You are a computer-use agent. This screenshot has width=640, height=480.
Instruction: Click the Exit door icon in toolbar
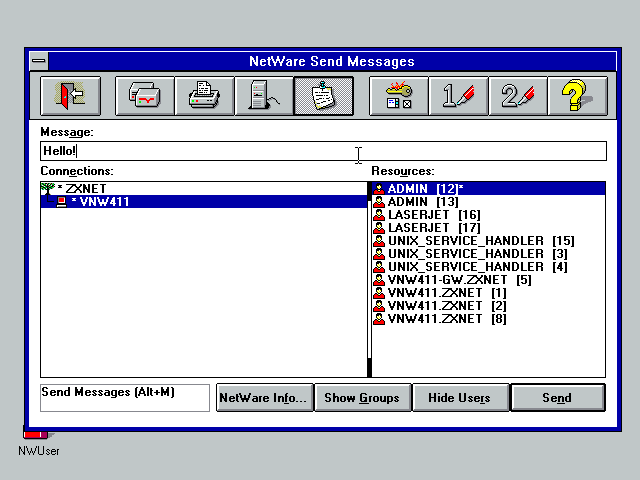pos(70,96)
